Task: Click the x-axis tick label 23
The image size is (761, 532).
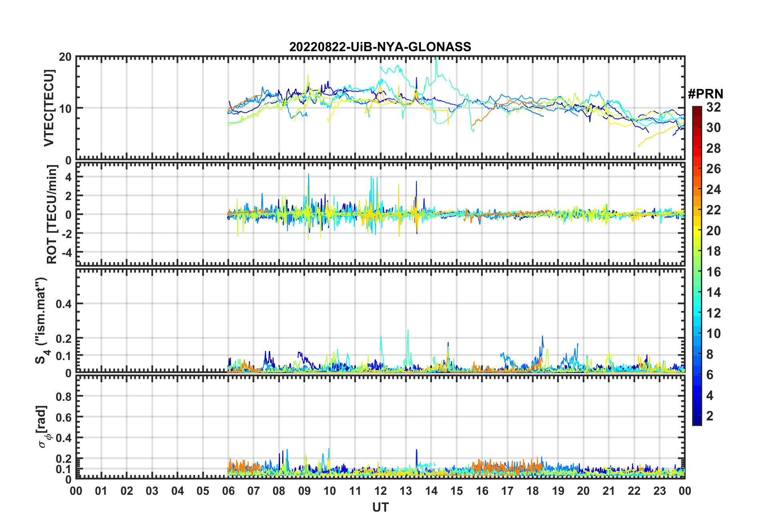Action: coord(659,491)
